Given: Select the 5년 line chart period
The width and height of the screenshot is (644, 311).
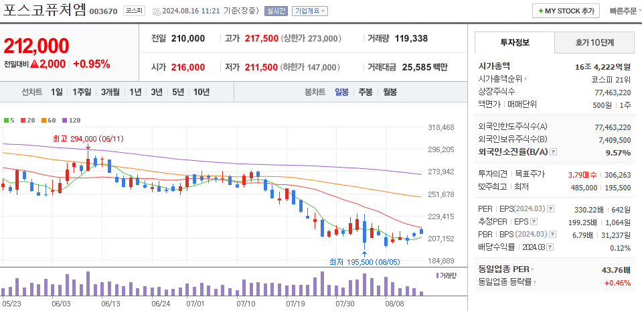Looking at the screenshot, I should click(178, 92).
